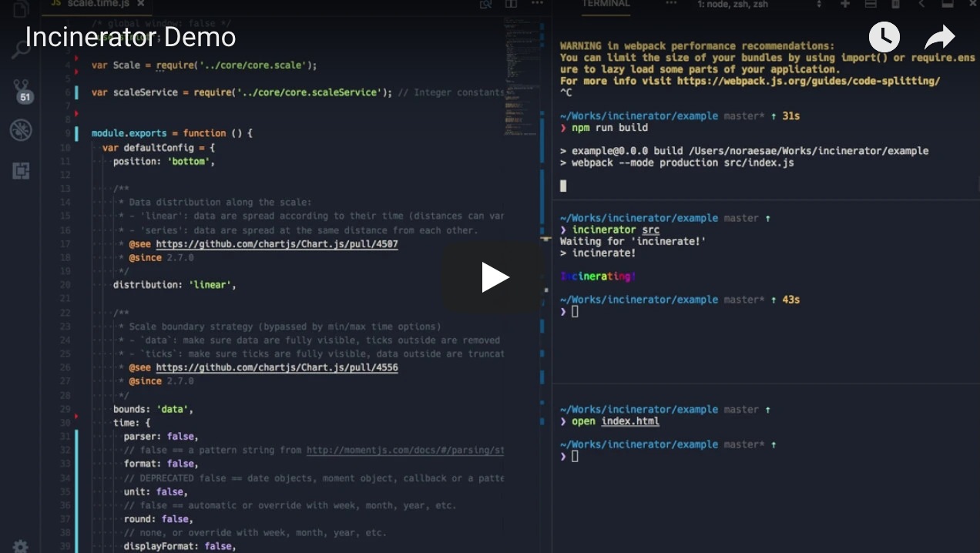This screenshot has width=980, height=553.
Task: Open the editor more actions ellipsis
Action: click(536, 4)
